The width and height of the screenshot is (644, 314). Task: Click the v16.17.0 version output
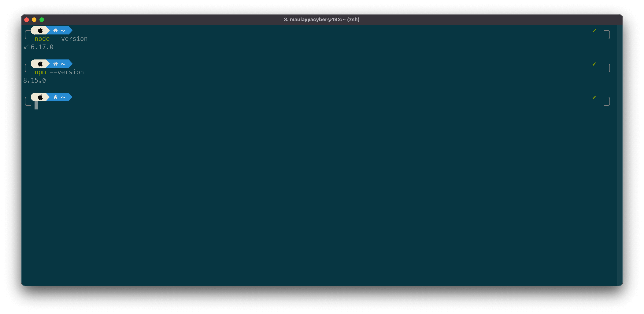click(x=38, y=47)
